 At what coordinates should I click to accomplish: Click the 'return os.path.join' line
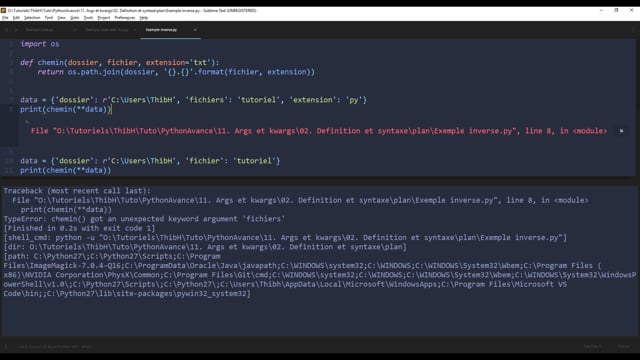pyautogui.click(x=176, y=72)
